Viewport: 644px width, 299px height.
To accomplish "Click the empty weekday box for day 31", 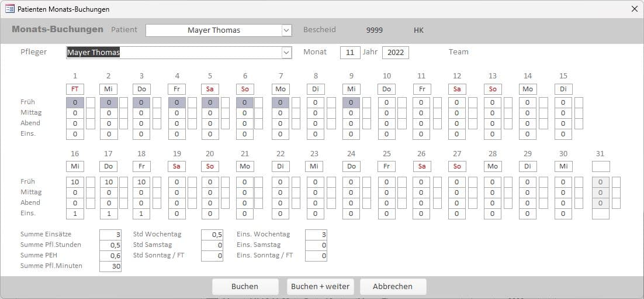I will (x=601, y=167).
